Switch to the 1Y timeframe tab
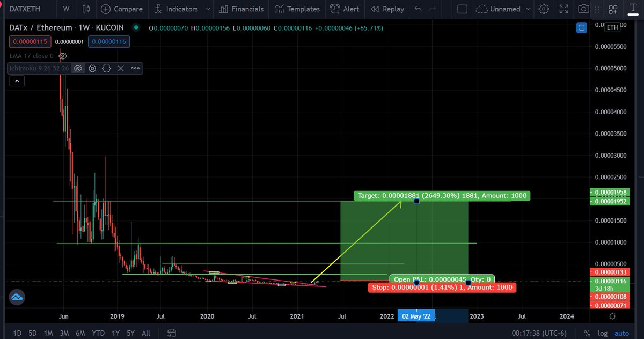 115,333
